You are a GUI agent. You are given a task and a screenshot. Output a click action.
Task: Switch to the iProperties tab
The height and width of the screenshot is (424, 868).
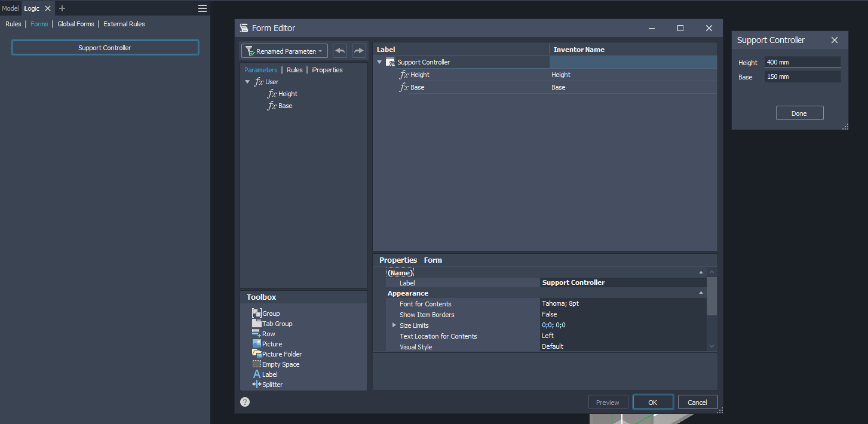coord(327,69)
